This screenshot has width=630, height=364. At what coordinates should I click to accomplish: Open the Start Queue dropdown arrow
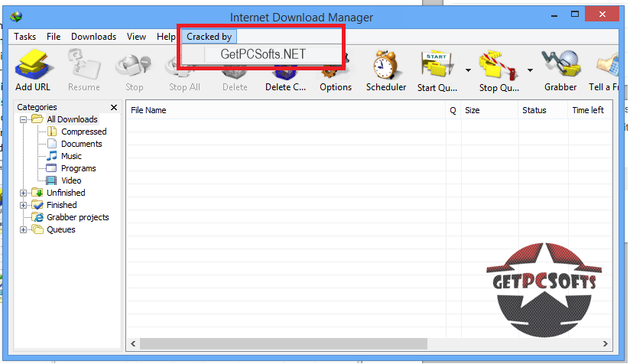(x=469, y=70)
